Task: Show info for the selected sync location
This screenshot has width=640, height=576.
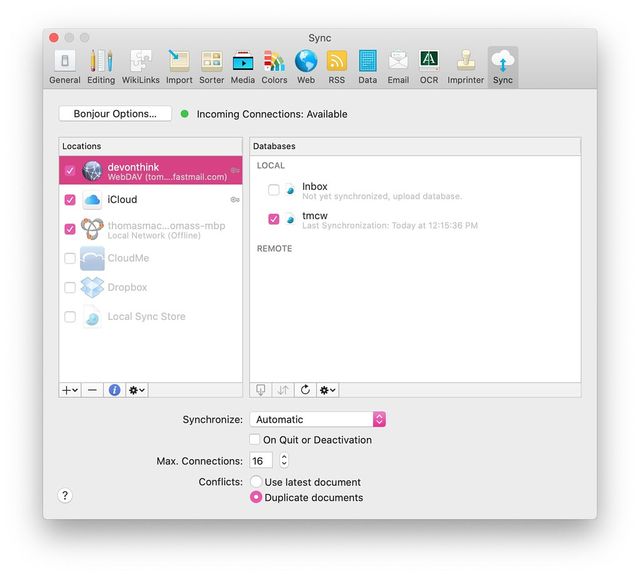Action: (x=114, y=390)
